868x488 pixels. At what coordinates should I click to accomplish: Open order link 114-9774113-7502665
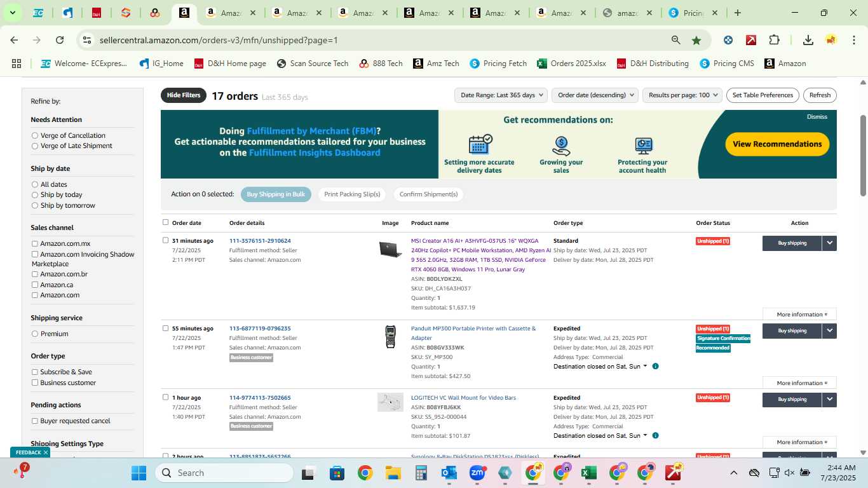click(x=260, y=398)
